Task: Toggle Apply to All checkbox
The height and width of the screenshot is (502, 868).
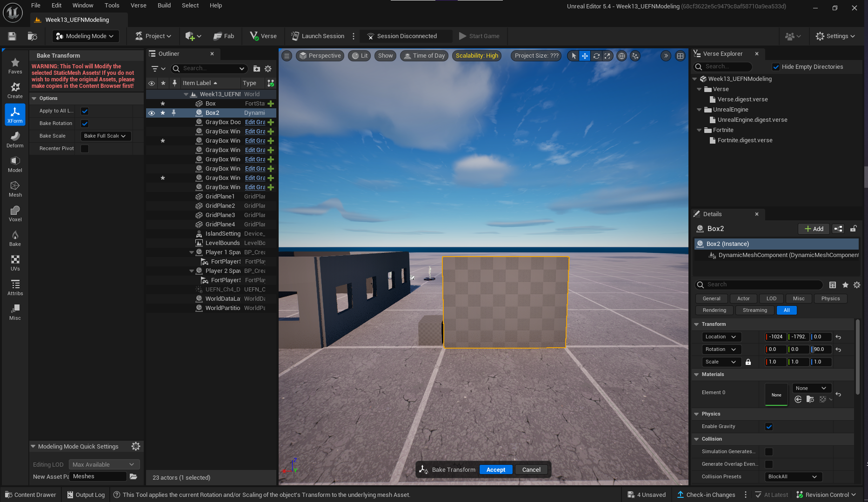Action: [85, 111]
